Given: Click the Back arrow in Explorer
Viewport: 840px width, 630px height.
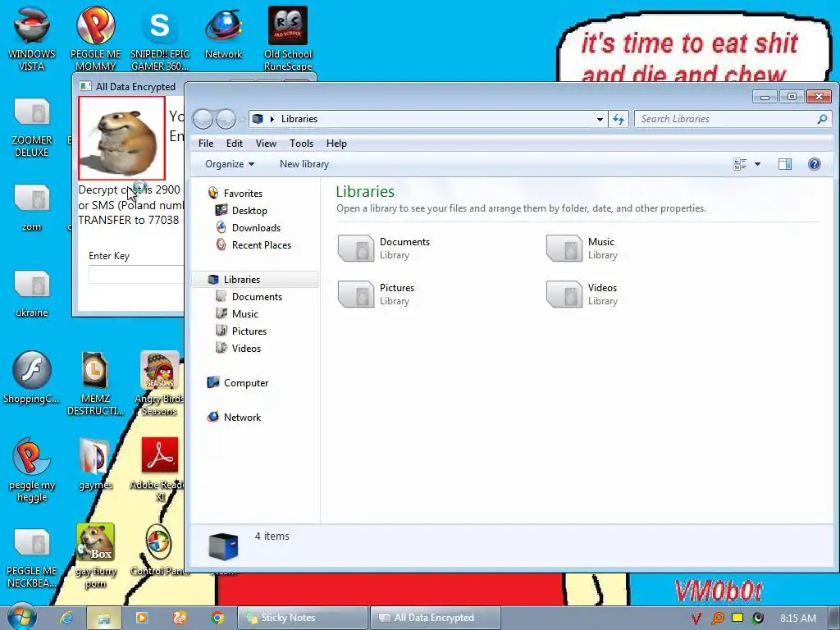Looking at the screenshot, I should (x=203, y=119).
